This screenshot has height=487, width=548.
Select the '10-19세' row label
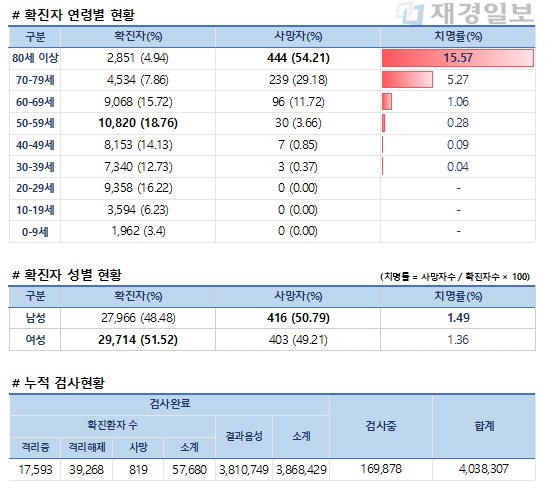(35, 210)
